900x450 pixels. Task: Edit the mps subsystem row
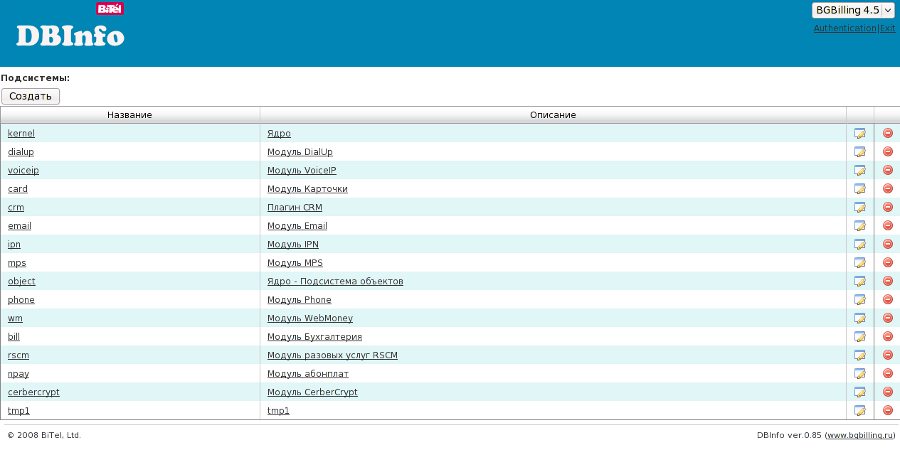point(860,263)
